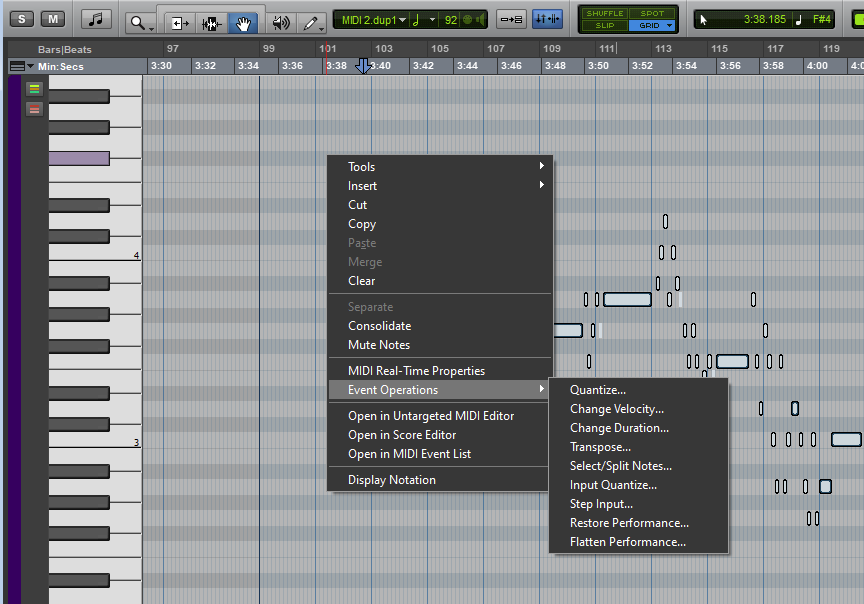The image size is (864, 604).
Task: Toggle the Mute (M) button
Action: click(x=53, y=19)
